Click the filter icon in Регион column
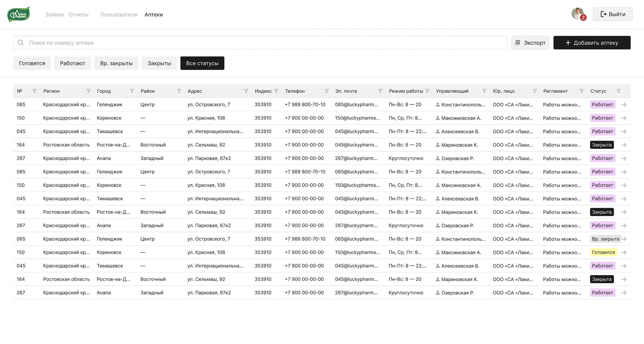644x344 pixels. coord(88,91)
